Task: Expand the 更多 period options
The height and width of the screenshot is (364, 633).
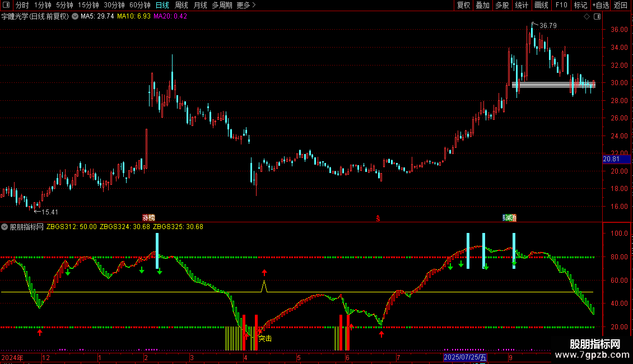Action: (x=246, y=5)
